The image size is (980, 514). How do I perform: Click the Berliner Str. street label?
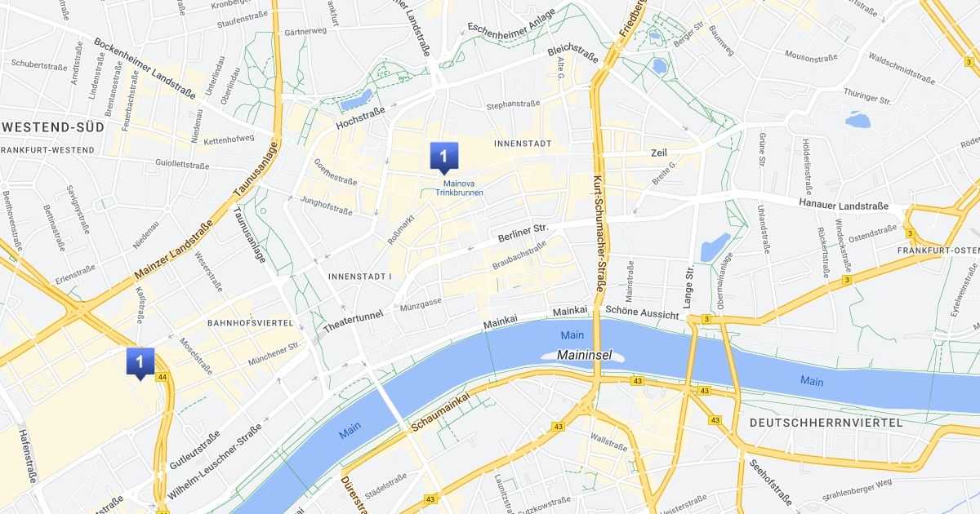click(523, 231)
